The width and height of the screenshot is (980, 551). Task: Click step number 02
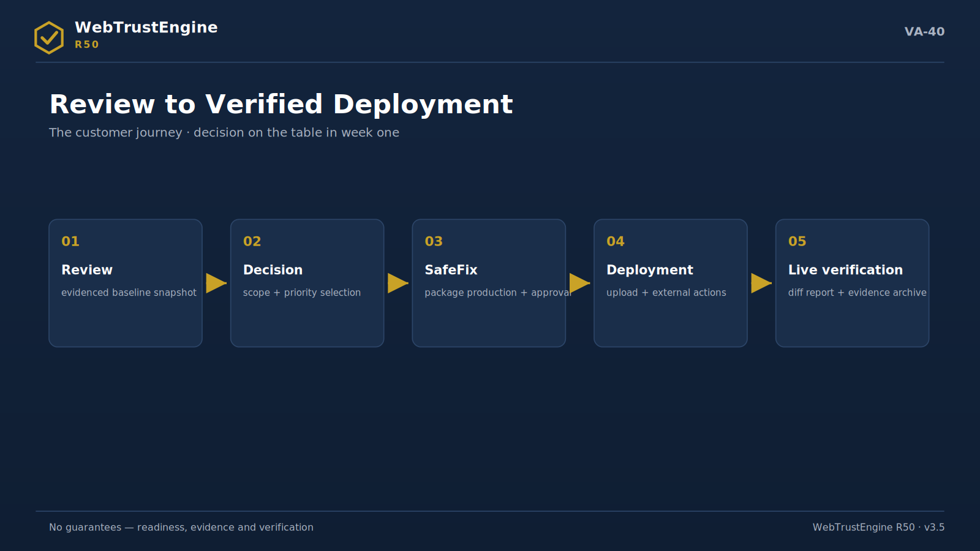tap(252, 241)
